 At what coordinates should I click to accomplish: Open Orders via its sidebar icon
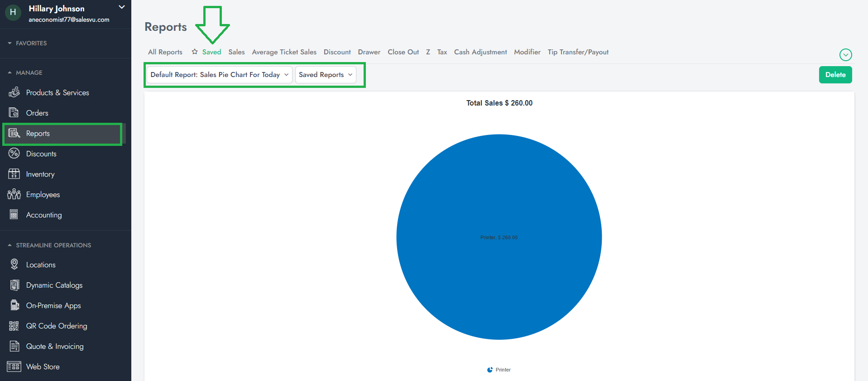14,113
